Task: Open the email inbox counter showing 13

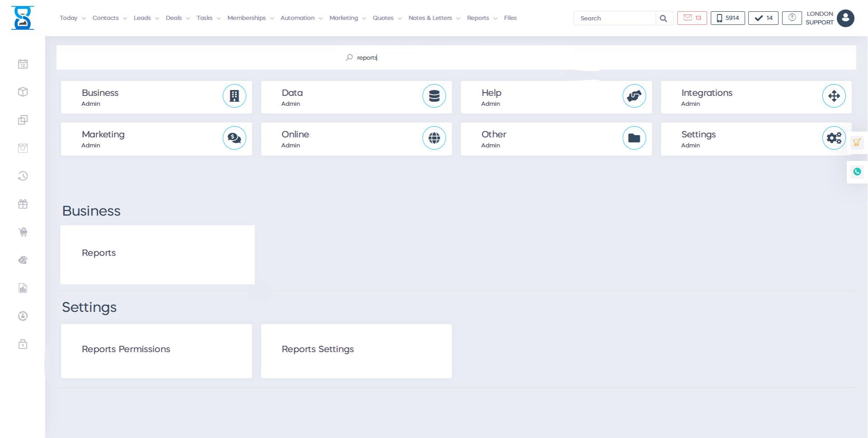Action: pos(692,18)
